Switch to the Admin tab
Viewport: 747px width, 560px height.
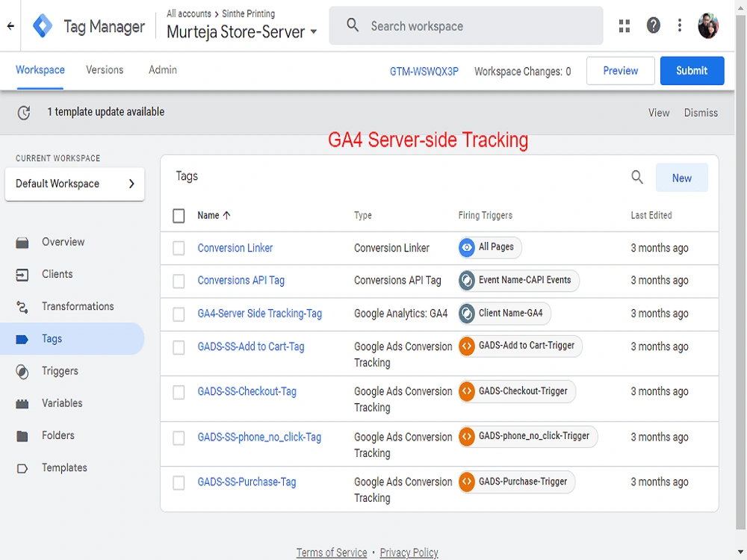[x=162, y=70]
